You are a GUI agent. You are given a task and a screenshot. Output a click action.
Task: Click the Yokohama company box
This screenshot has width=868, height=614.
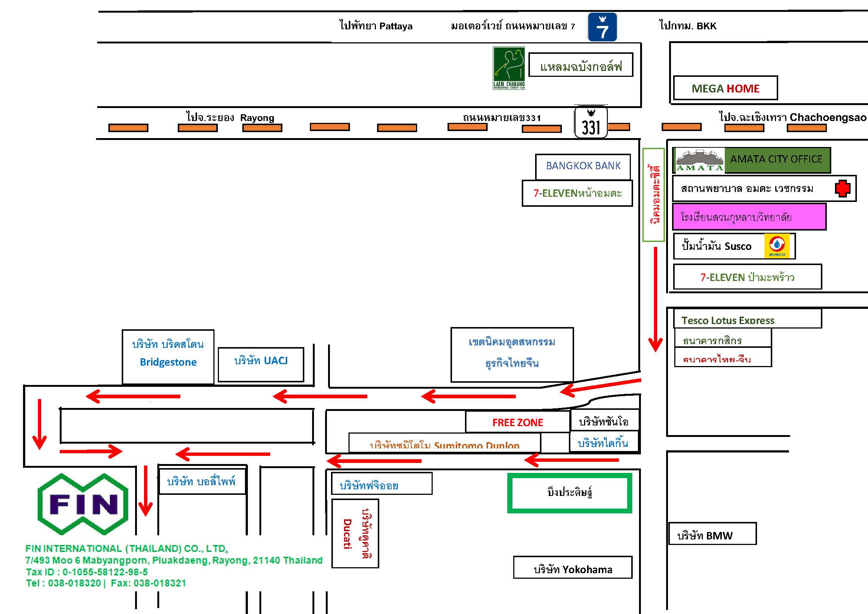[573, 567]
